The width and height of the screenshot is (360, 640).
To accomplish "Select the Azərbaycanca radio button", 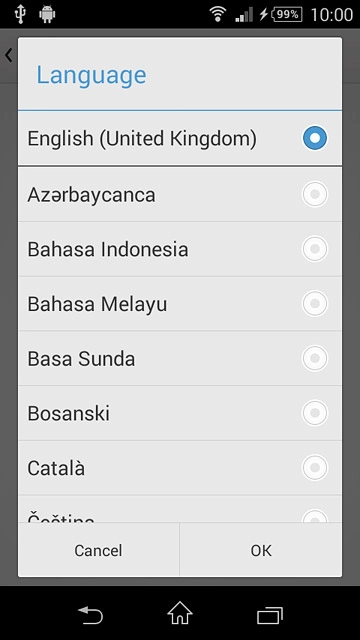I will click(315, 194).
